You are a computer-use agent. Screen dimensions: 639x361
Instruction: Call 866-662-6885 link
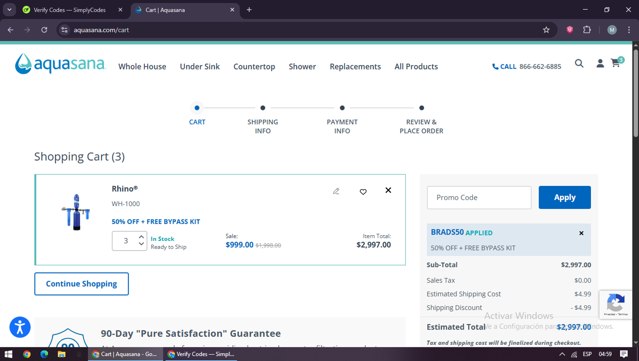point(527,66)
